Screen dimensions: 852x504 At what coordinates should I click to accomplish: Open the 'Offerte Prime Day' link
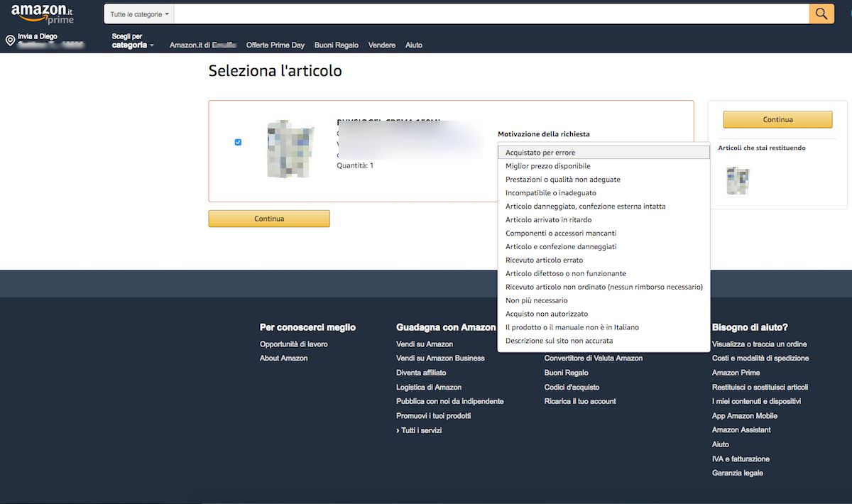click(275, 45)
